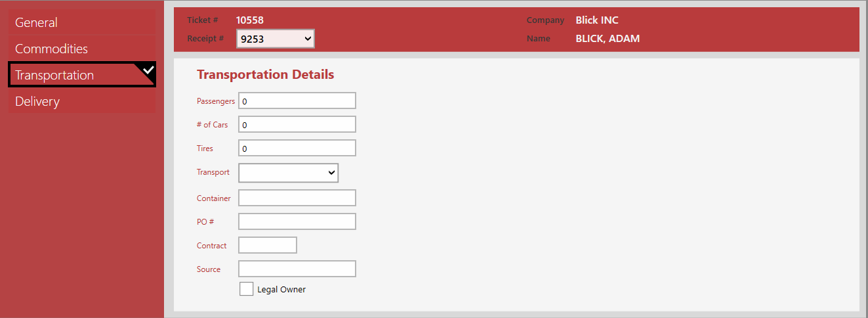This screenshot has height=318, width=868.
Task: Expand the Transport dropdown
Action: click(x=288, y=172)
